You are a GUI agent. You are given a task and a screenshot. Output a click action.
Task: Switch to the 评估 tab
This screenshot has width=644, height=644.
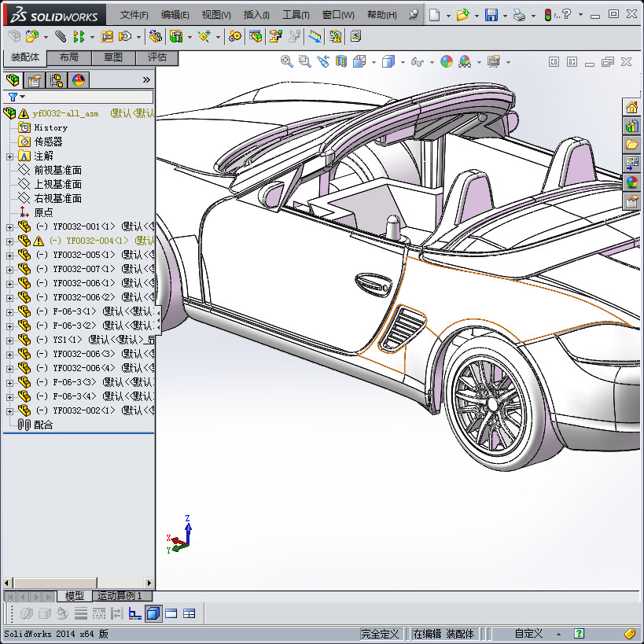157,57
